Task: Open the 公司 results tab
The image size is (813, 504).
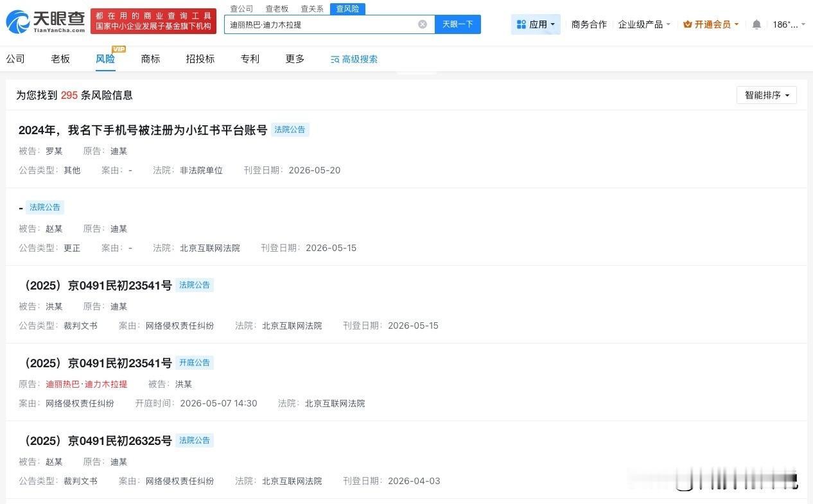Action: [15, 59]
